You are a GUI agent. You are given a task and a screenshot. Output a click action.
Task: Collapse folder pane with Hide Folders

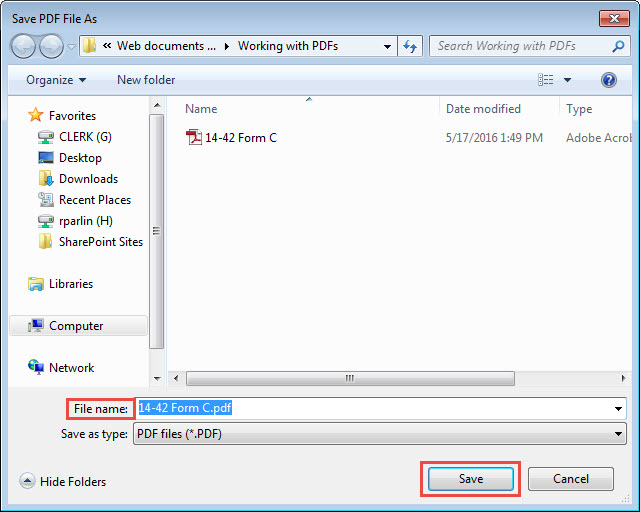(x=63, y=482)
